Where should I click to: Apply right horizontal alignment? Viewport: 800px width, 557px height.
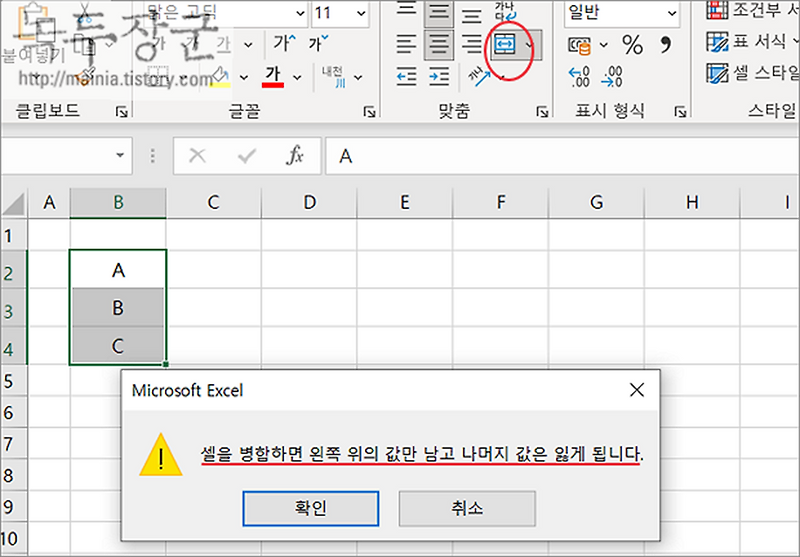tap(471, 44)
